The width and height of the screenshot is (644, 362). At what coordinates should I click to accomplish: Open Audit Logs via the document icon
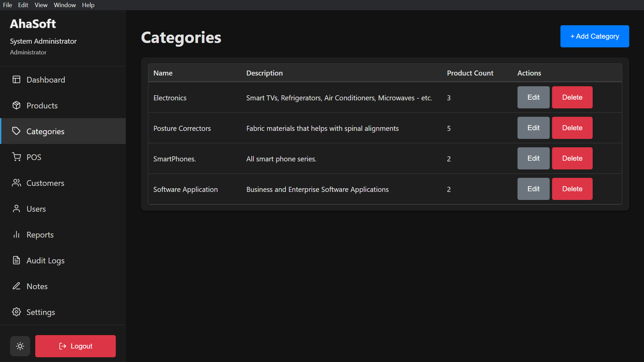pos(17,260)
